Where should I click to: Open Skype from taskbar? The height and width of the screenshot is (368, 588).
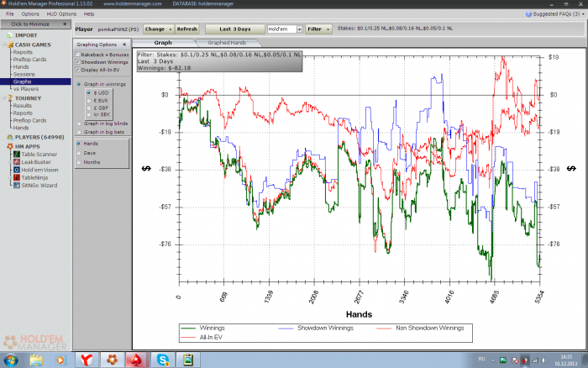click(x=162, y=360)
